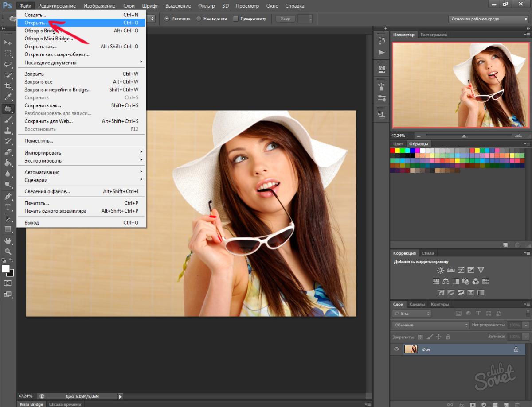Open the Фильтр menu
Viewport: 532px width, 407px height.
[x=207, y=6]
